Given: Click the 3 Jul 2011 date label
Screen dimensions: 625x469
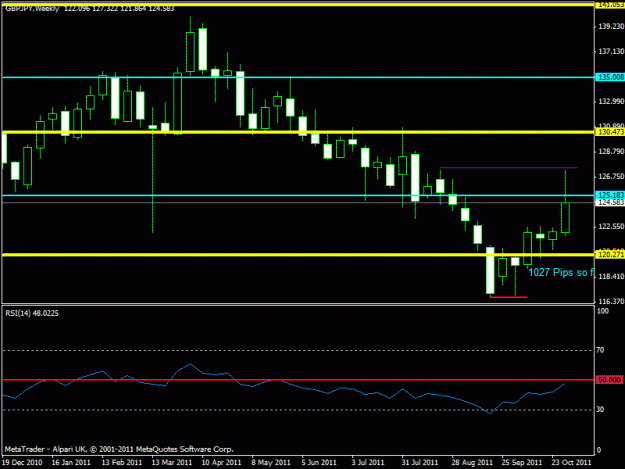Looking at the screenshot, I should [368, 462].
